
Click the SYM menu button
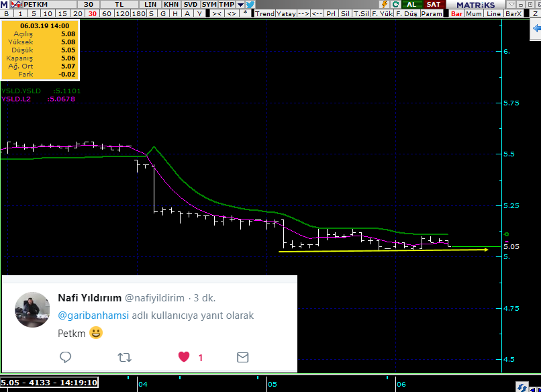point(209,5)
